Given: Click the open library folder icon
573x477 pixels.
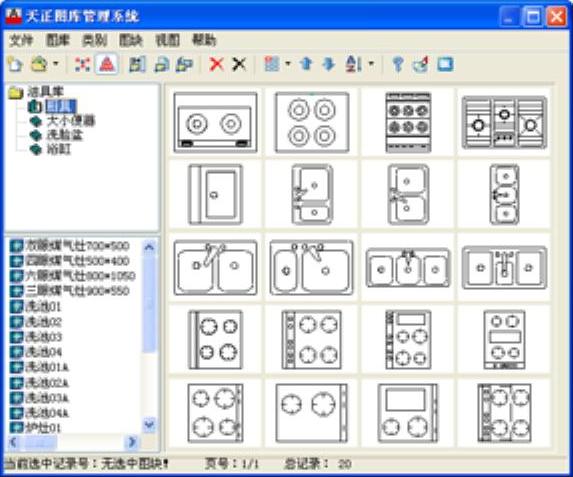Looking at the screenshot, I should coord(39,65).
